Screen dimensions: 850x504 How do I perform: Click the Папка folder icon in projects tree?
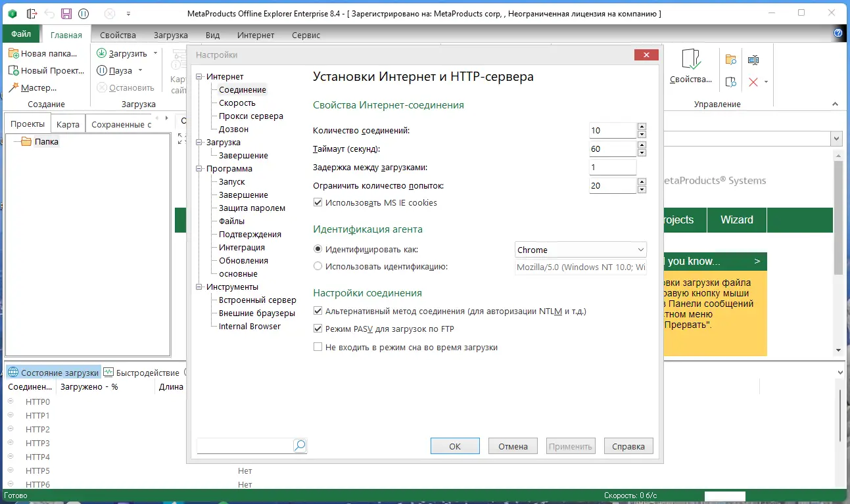[x=26, y=141]
